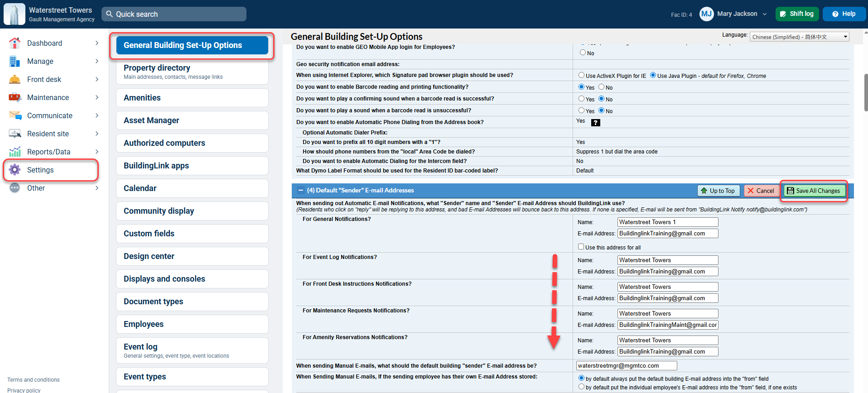Image resolution: width=868 pixels, height=393 pixels.
Task: Click the Maintenance Requests E-mail Address field
Action: pos(668,325)
